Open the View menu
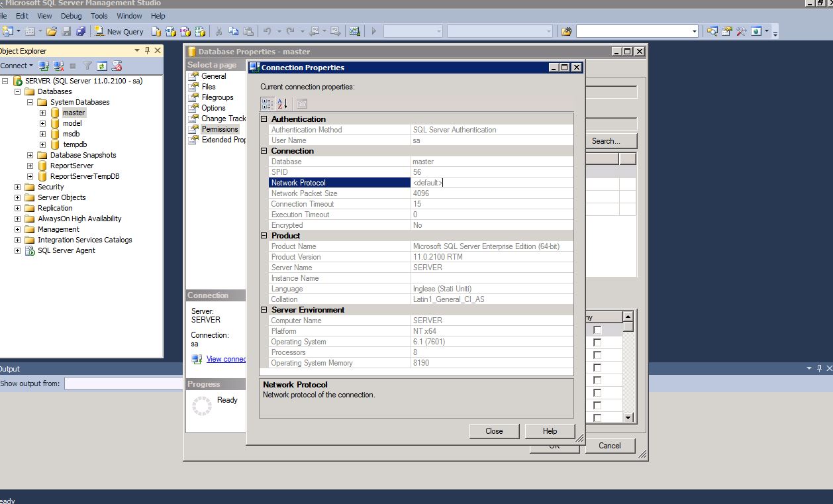Image resolution: width=833 pixels, height=504 pixels. click(x=44, y=16)
